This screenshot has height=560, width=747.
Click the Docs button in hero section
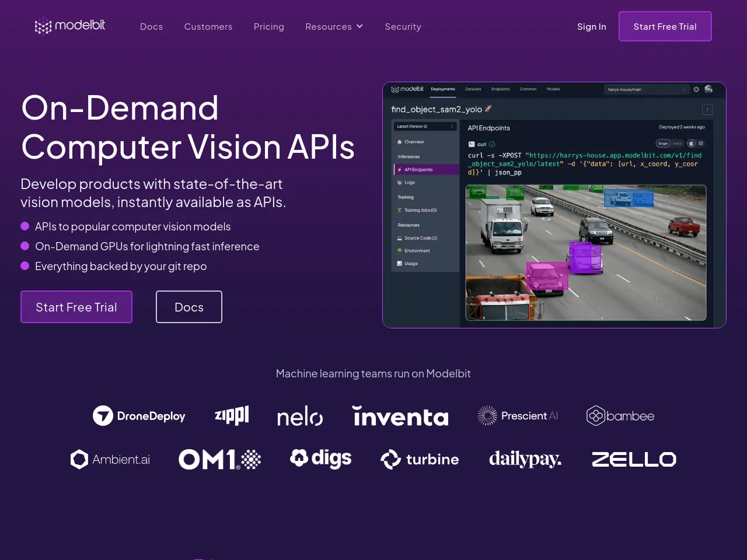coord(189,307)
